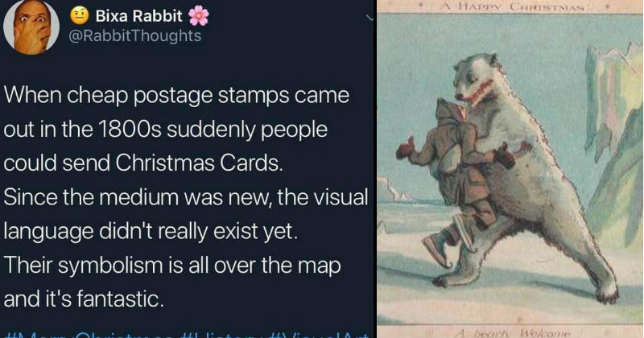Expand the tweet options chevron
The image size is (644, 338).
(370, 18)
